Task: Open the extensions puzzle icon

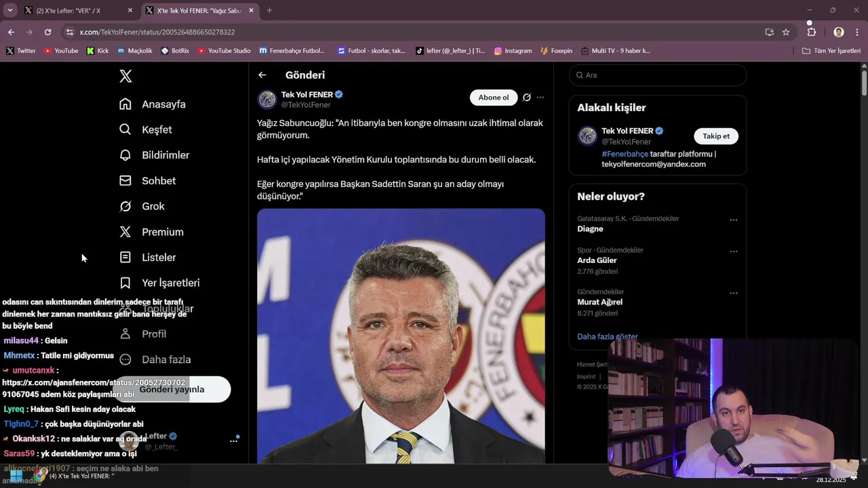Action: (812, 32)
